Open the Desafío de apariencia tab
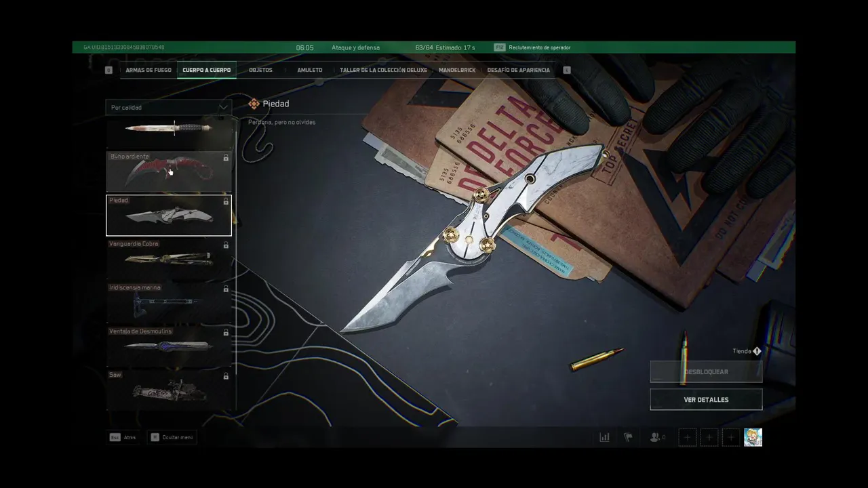868x488 pixels. (518, 70)
